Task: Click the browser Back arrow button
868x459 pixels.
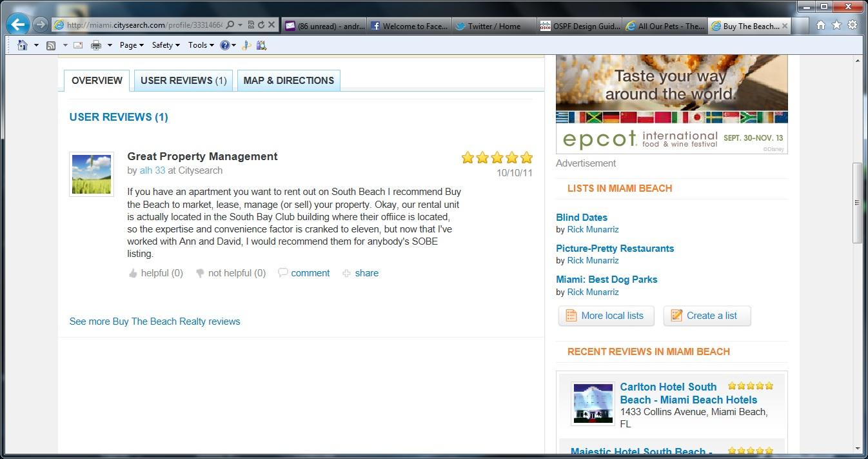Action: [18, 25]
